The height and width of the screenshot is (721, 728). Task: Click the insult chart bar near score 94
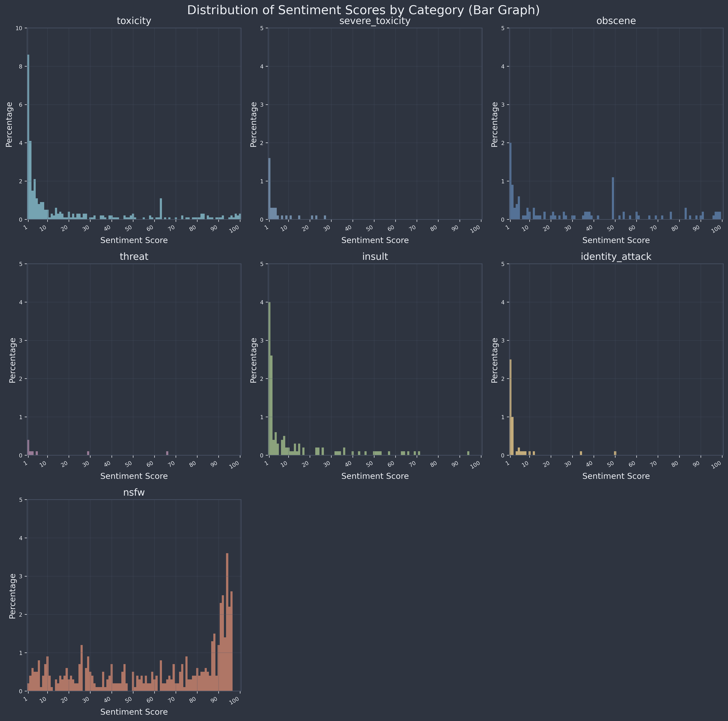468,453
